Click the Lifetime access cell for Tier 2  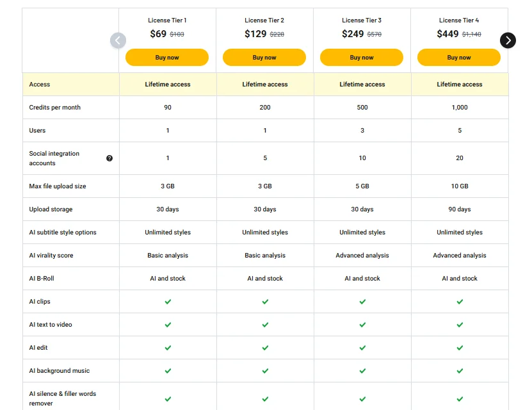[x=265, y=85]
